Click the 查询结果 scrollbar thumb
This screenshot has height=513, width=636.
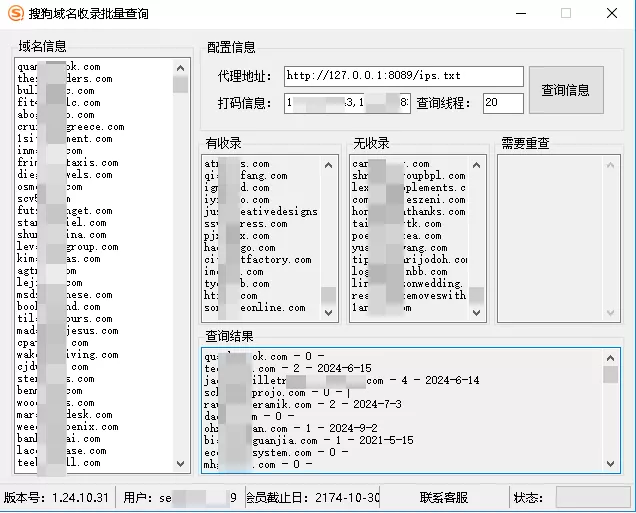[610, 374]
